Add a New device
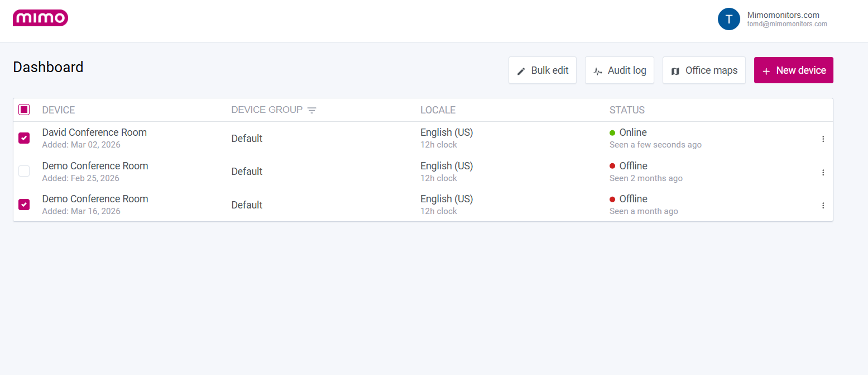The height and width of the screenshot is (375, 868). 794,70
